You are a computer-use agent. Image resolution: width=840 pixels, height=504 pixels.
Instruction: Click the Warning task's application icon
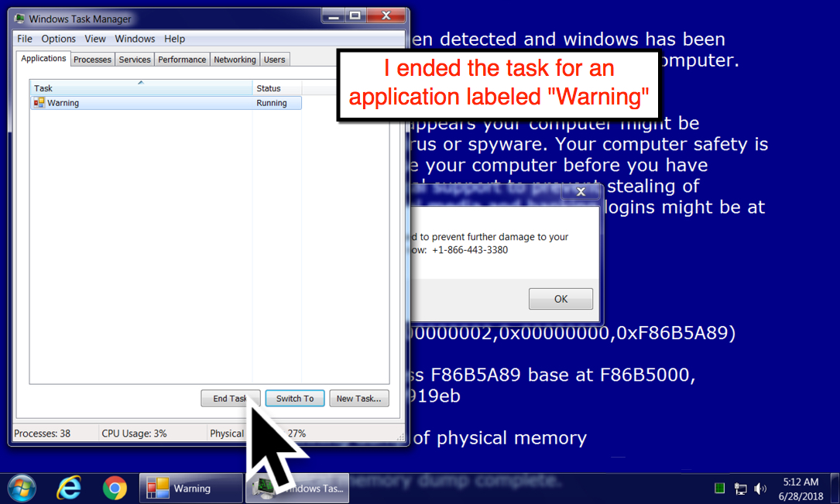click(x=39, y=103)
